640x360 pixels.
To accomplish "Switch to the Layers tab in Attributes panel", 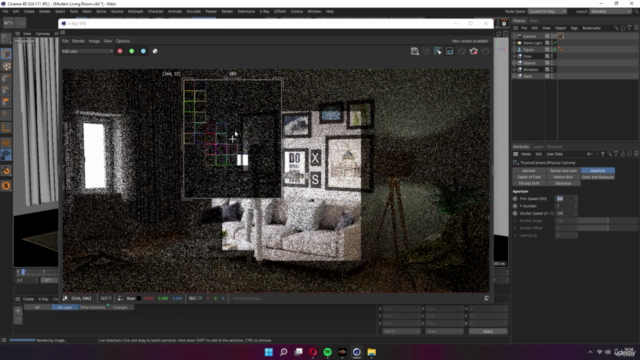I will pyautogui.click(x=538, y=147).
